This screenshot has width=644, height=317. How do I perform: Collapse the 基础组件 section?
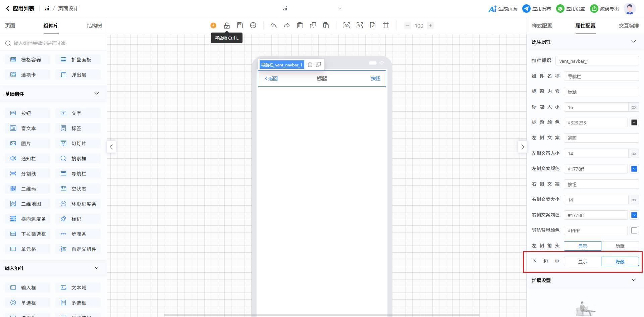(x=97, y=94)
